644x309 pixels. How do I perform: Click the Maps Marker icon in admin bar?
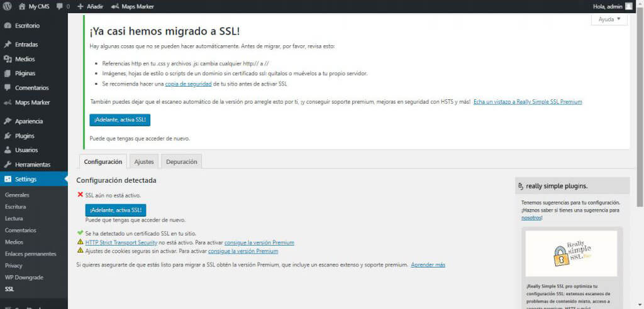[x=115, y=6]
